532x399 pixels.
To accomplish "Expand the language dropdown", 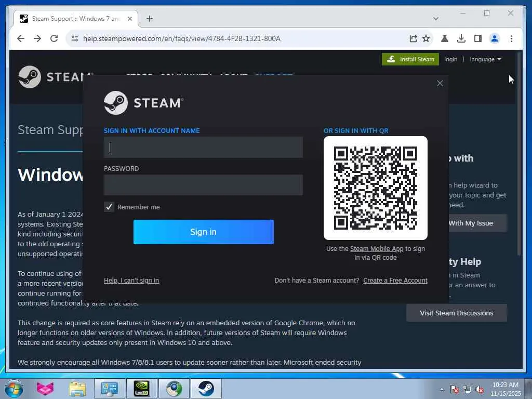I will tap(485, 59).
